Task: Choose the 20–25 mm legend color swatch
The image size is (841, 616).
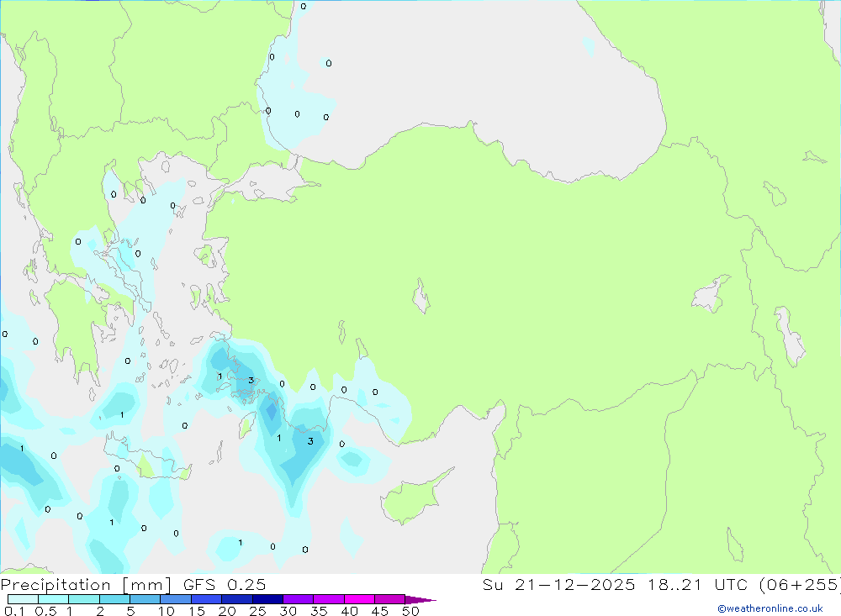Action: tap(237, 599)
